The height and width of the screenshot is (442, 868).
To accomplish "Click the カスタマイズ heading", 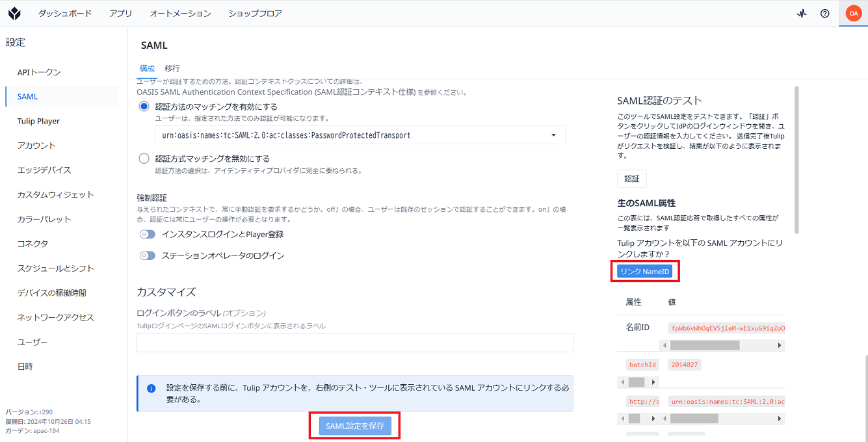I will pos(166,291).
